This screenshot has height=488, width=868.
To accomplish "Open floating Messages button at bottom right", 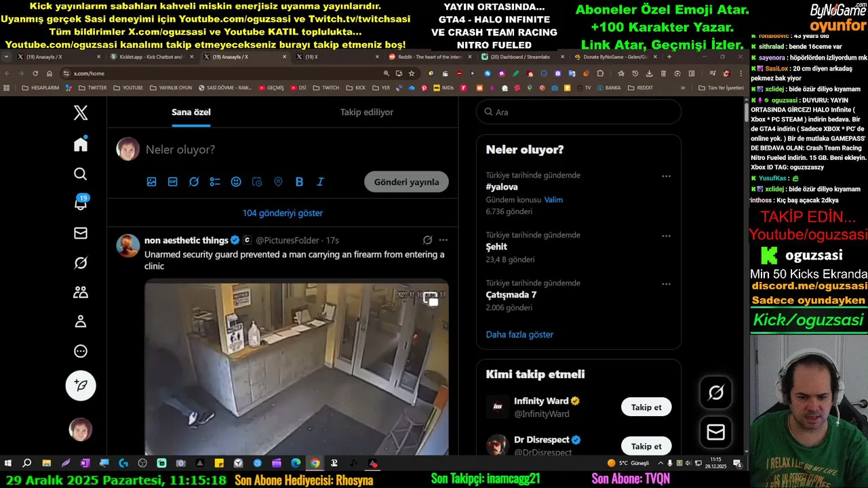I will (x=716, y=432).
